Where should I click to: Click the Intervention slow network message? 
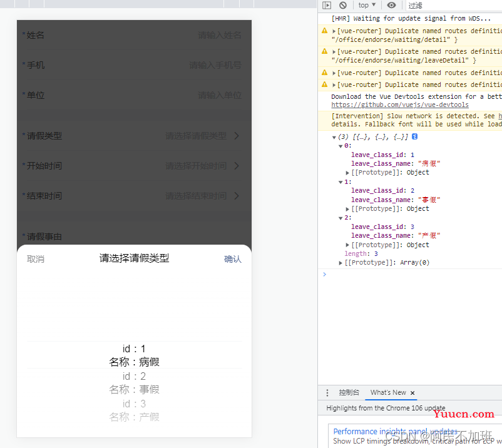pos(416,120)
